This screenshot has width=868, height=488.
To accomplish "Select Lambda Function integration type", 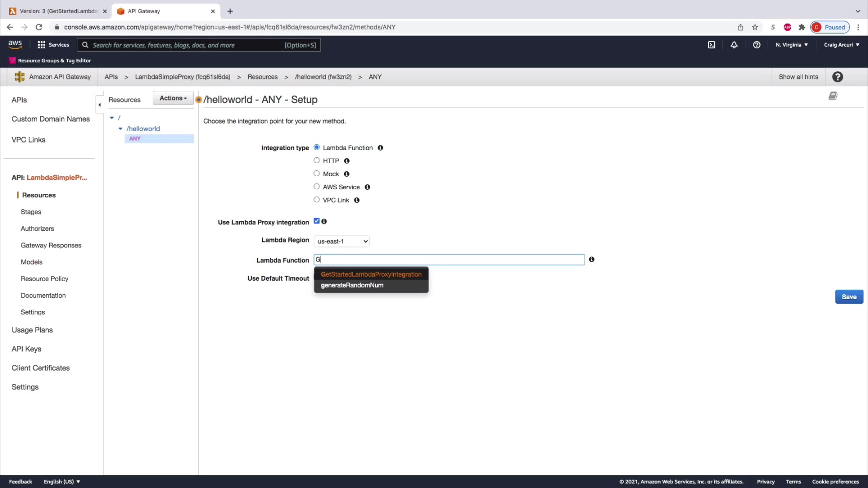I will coord(316,147).
